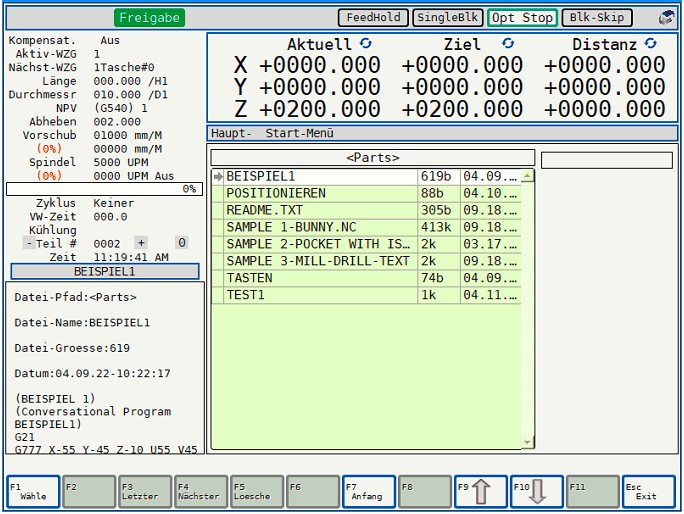Select SAMPLE 1-BUNNY.NC file

point(366,227)
